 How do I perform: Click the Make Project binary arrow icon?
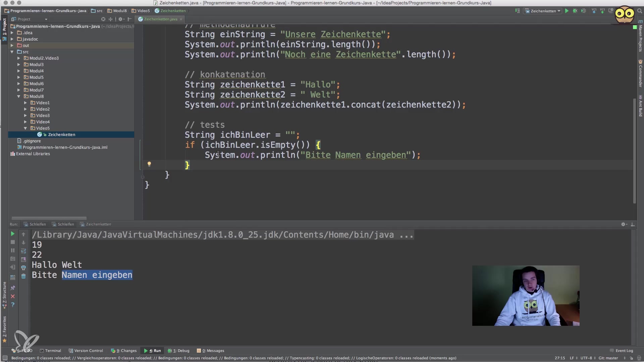(x=517, y=11)
